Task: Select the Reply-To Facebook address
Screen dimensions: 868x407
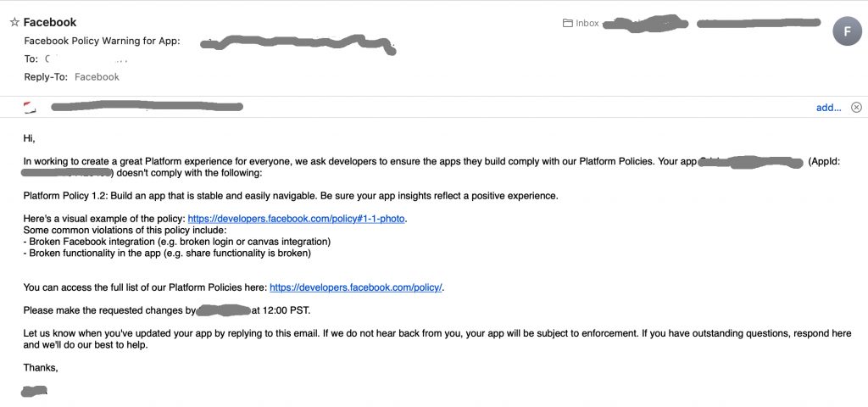Action: tap(97, 77)
